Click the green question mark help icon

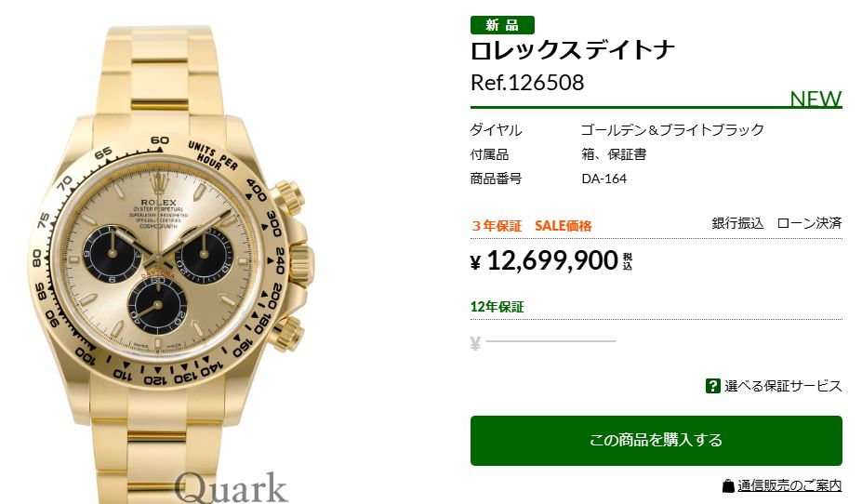(712, 386)
